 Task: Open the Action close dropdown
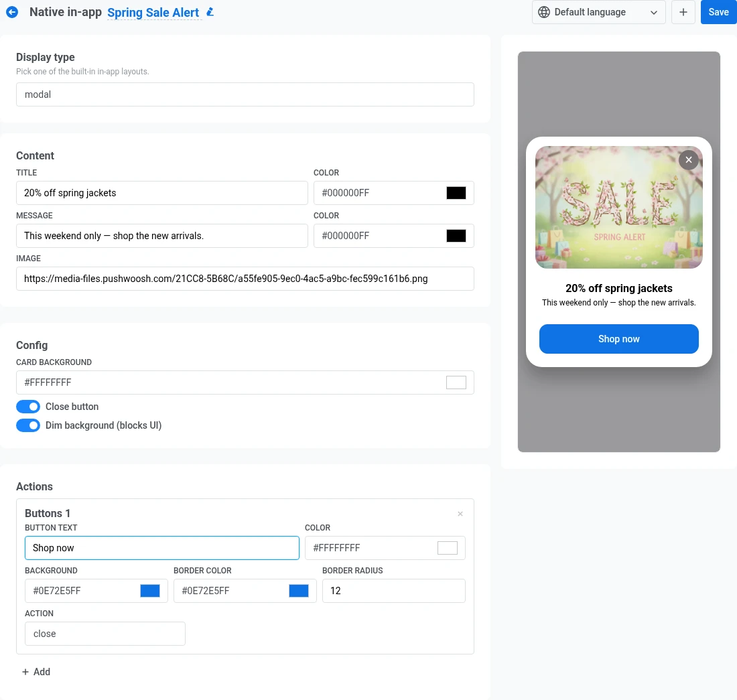105,634
